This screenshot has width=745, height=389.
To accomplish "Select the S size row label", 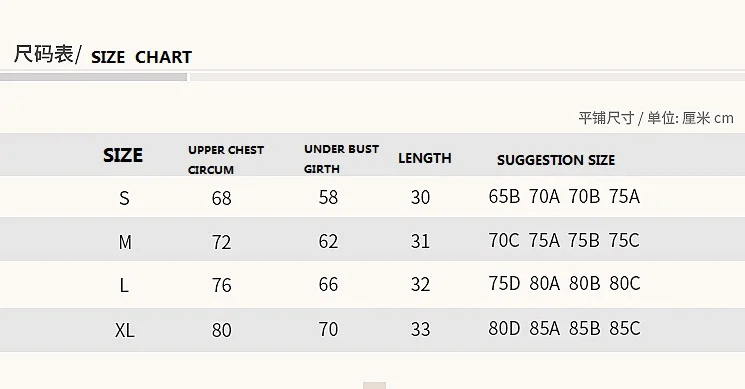I will coord(124,198).
